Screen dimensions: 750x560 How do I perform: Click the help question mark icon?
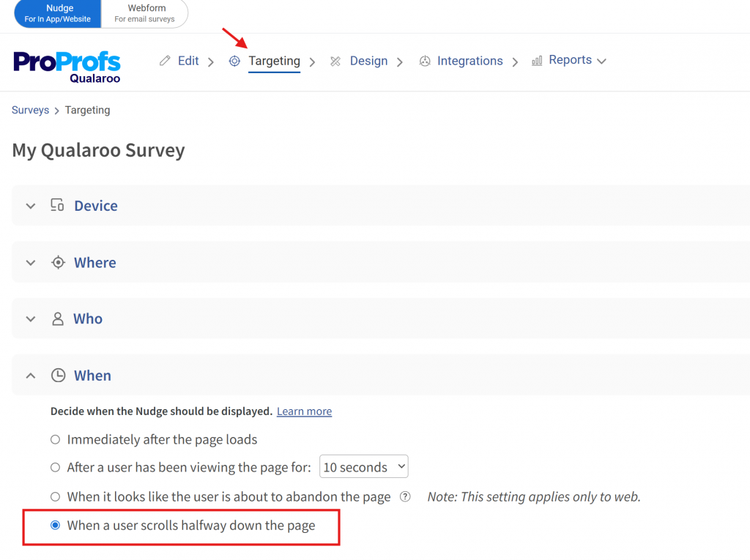coord(405,497)
